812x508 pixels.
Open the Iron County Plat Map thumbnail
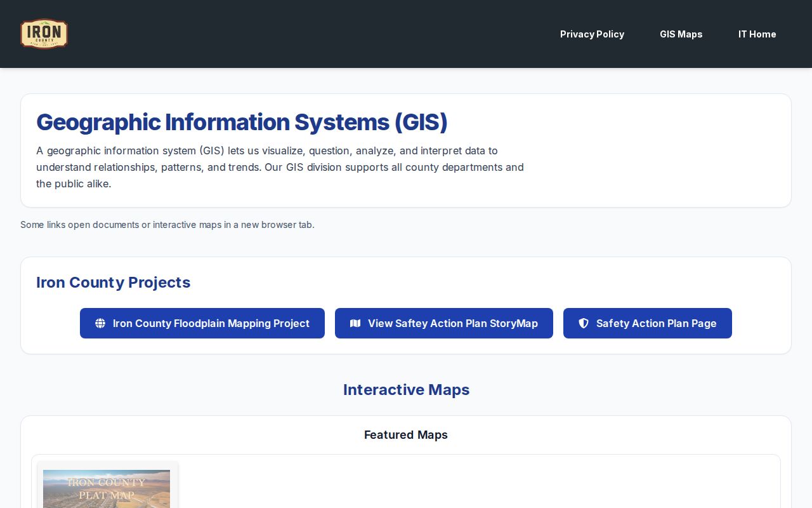point(107,488)
